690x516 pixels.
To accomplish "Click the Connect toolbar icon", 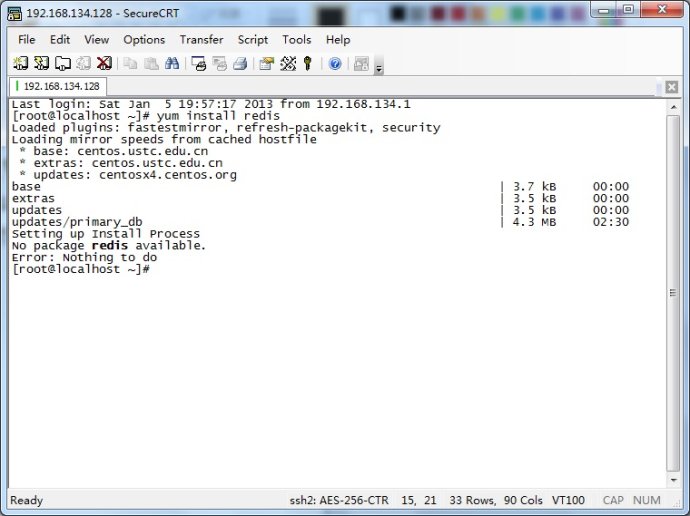I will coord(20,63).
